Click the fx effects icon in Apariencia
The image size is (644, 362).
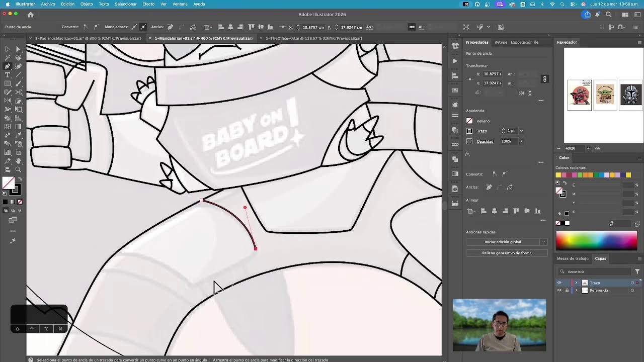467,154
